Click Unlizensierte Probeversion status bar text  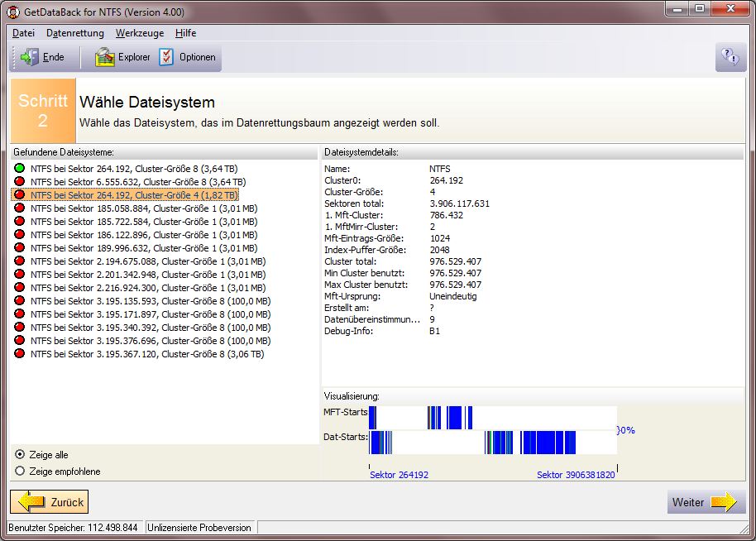click(x=199, y=528)
